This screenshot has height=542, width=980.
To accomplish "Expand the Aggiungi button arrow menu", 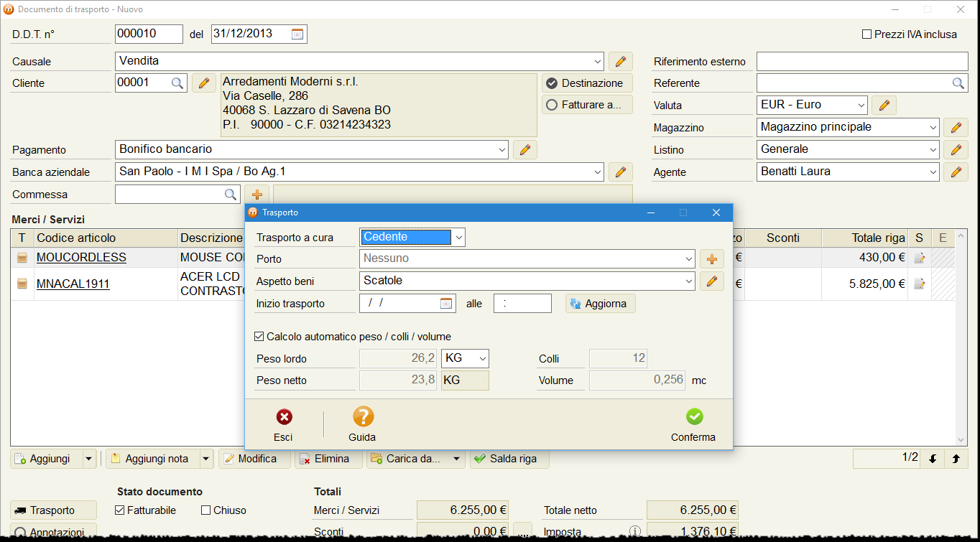I will (x=89, y=459).
